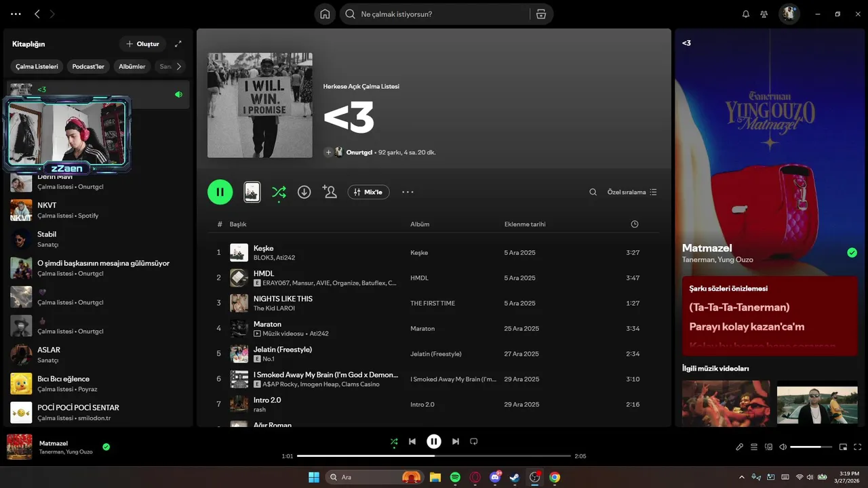This screenshot has height=488, width=868.
Task: Open Özel sıralama sort dropdown
Action: tap(632, 192)
